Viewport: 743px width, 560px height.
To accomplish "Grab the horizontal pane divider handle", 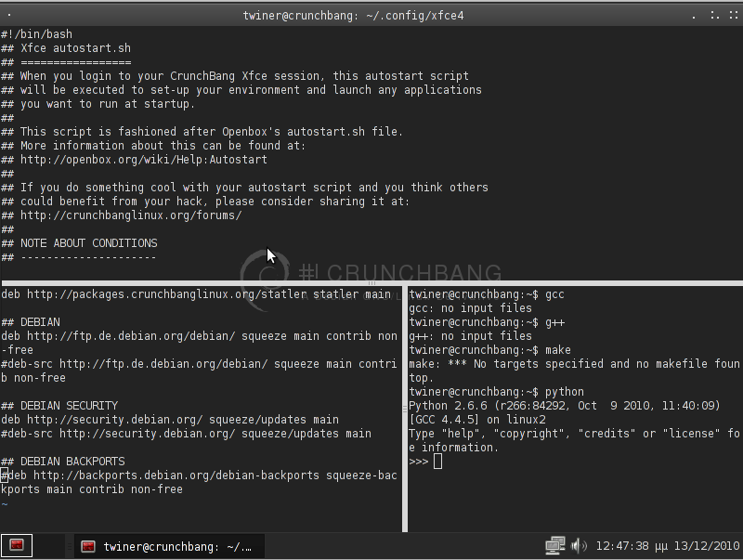I will click(x=371, y=283).
